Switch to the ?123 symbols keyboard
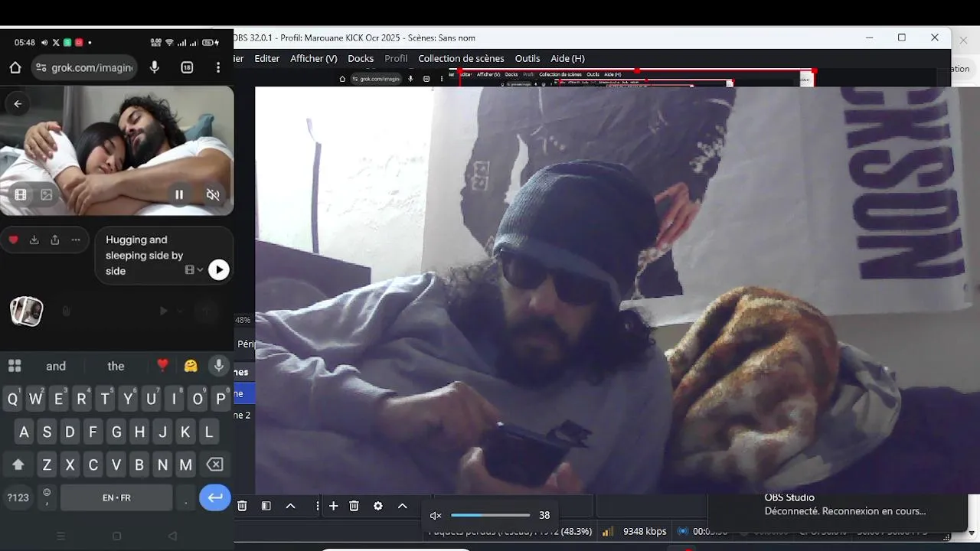Screen dimensions: 980x551 click(18, 497)
